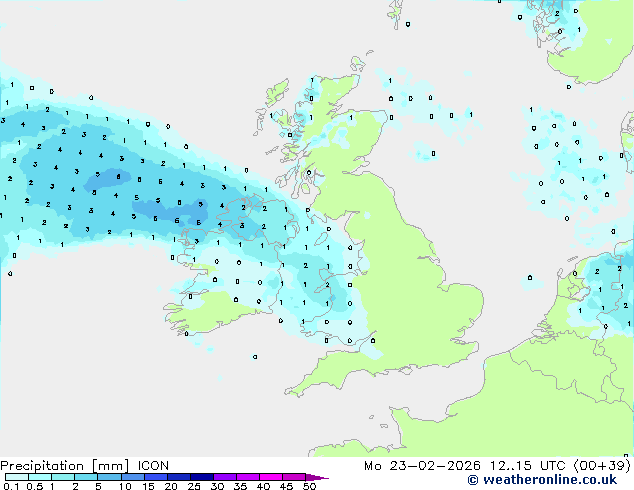This screenshot has width=634, height=490.
Task: Select the 5–10 mm legend swatch
Action: coord(109,477)
